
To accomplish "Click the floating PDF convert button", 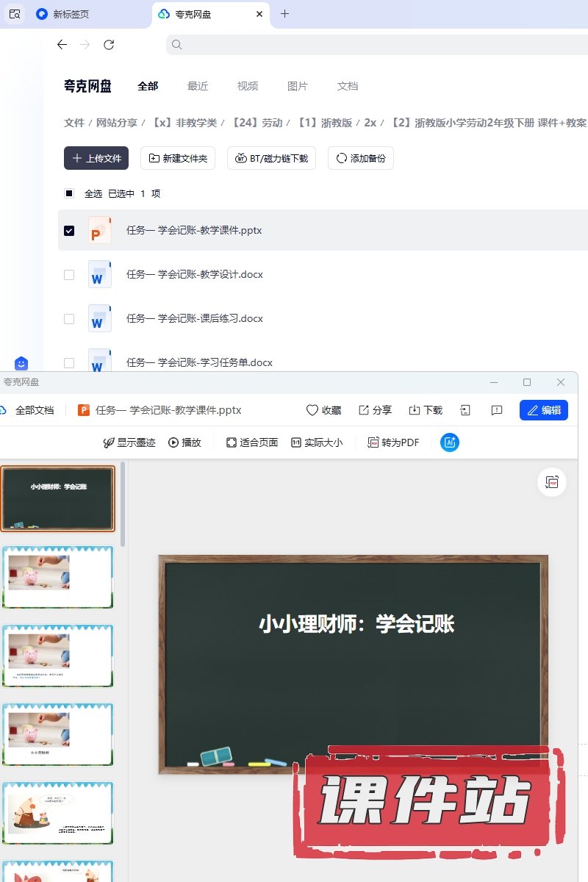I will pos(552,482).
